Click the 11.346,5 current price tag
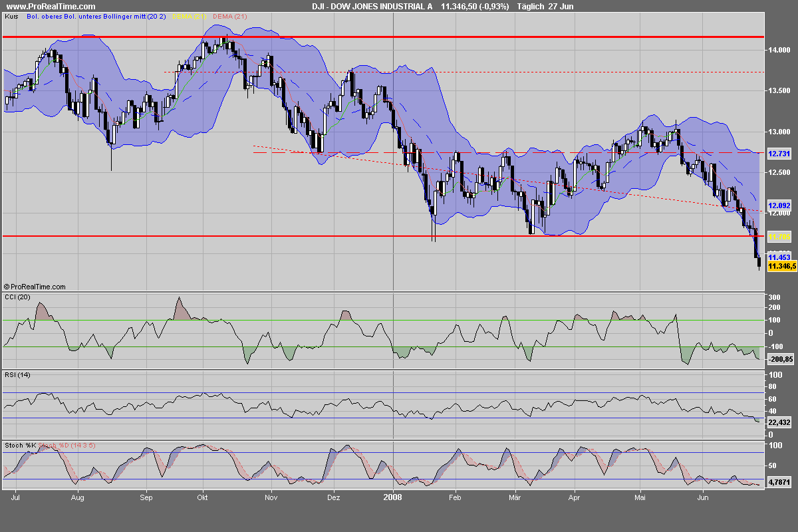Viewport: 798px width, 532px height. [781, 266]
